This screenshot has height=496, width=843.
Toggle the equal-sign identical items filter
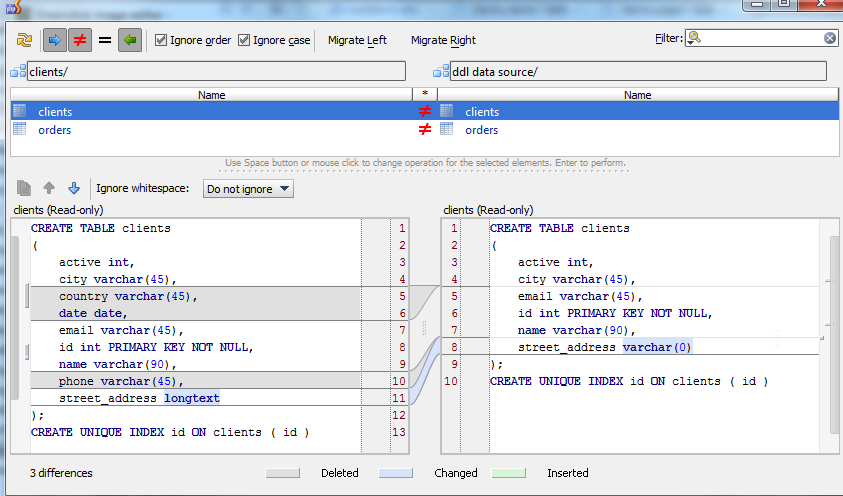click(105, 40)
